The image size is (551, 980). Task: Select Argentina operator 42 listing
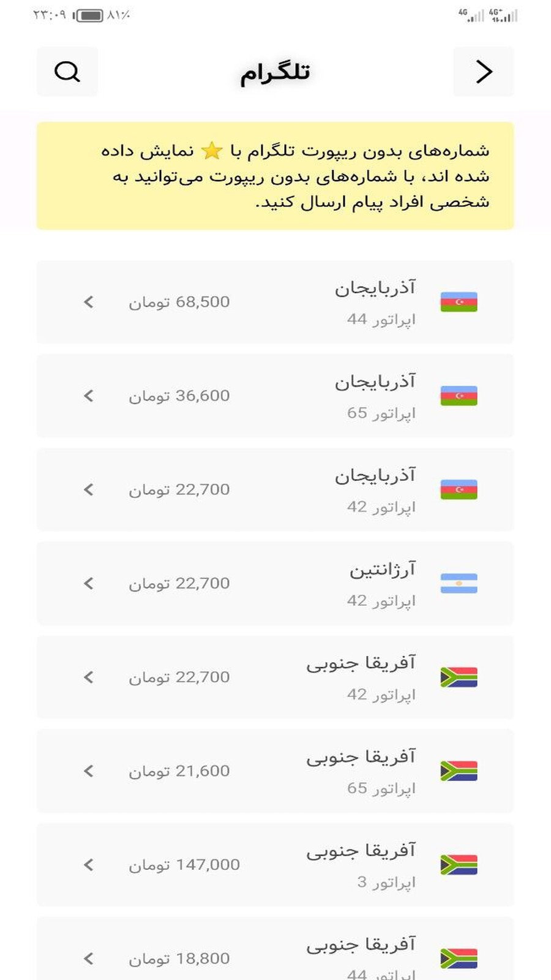275,583
